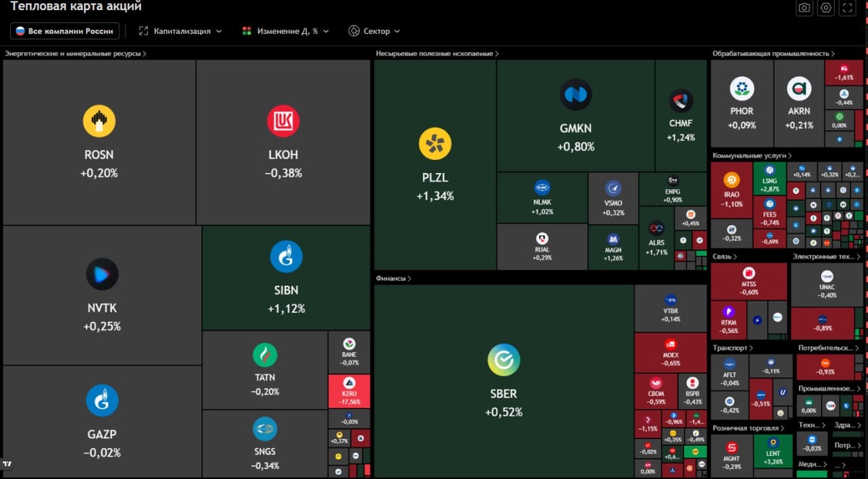The width and height of the screenshot is (868, 479).
Task: Click the Polyus PLZL logo
Action: (x=435, y=144)
